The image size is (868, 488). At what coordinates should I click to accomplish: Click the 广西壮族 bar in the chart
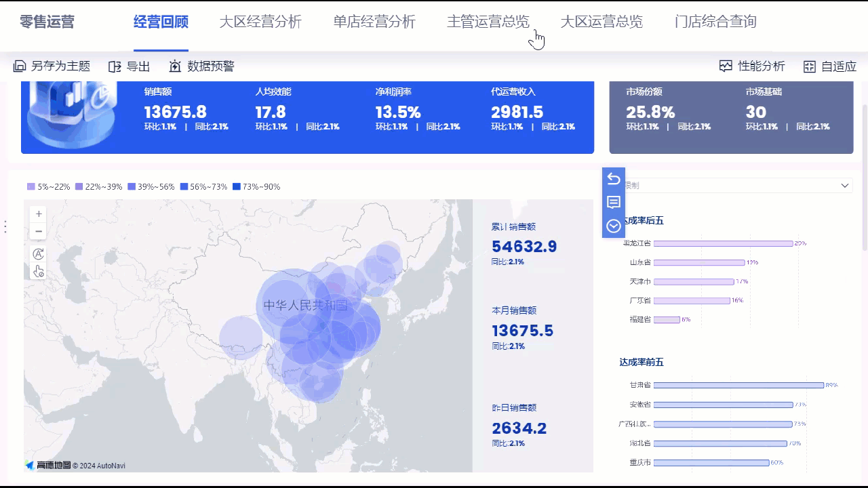coord(724,424)
